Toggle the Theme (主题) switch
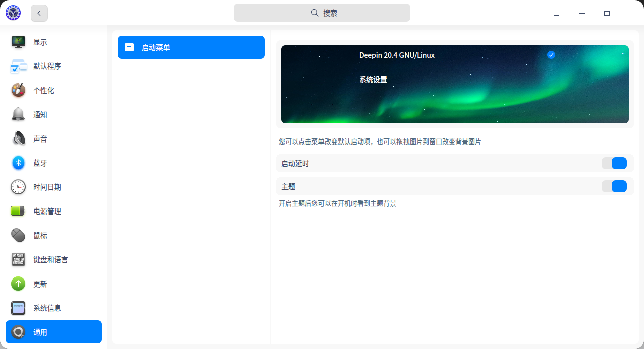Screen dimensions: 644x349 point(614,186)
